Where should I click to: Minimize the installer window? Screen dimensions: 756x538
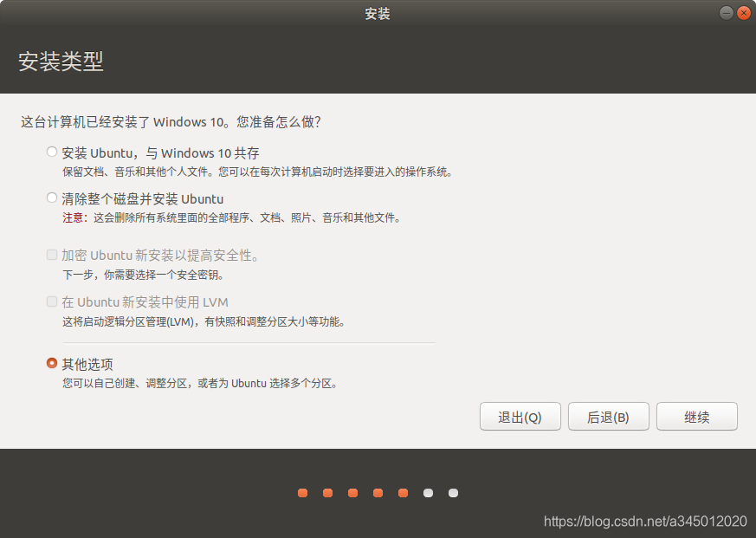pyautogui.click(x=726, y=13)
